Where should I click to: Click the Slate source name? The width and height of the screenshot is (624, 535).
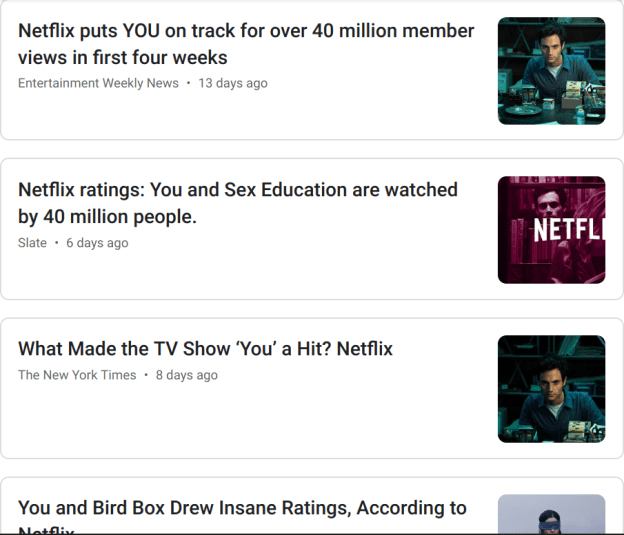(x=32, y=243)
